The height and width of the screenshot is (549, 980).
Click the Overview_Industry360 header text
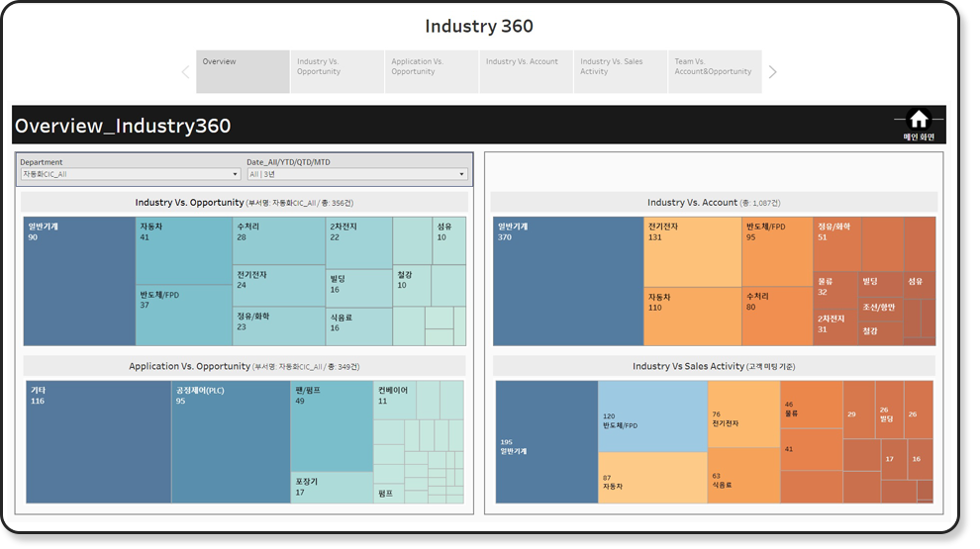click(123, 126)
